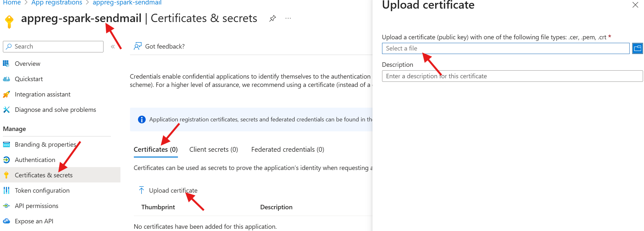Focus the certificate description input field

[512, 76]
